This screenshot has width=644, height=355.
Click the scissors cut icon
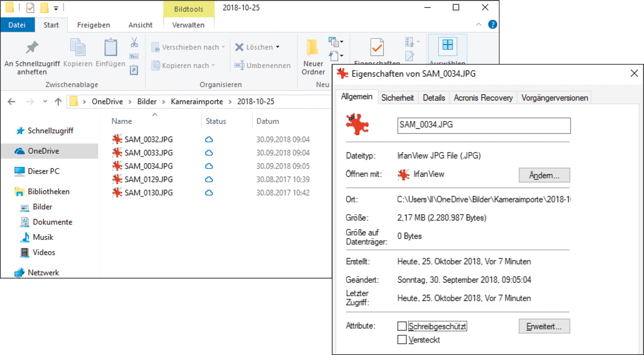click(134, 43)
